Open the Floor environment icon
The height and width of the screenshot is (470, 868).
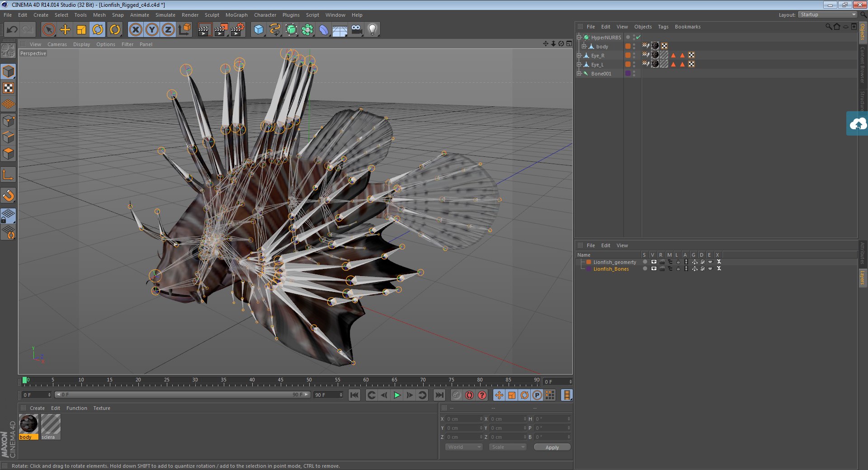point(340,30)
